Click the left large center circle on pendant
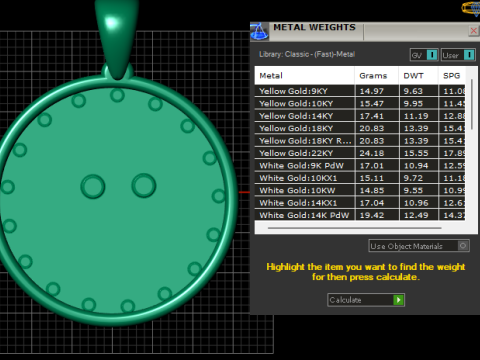 pyautogui.click(x=93, y=186)
